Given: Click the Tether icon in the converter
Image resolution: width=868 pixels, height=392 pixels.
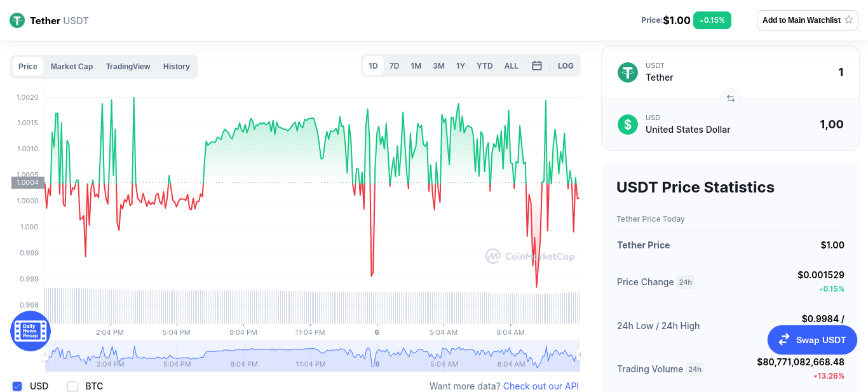Looking at the screenshot, I should [628, 72].
